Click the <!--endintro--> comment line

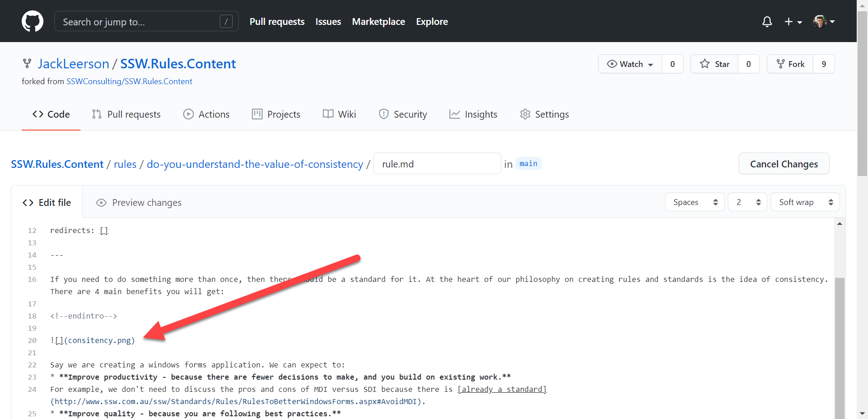pyautogui.click(x=84, y=316)
